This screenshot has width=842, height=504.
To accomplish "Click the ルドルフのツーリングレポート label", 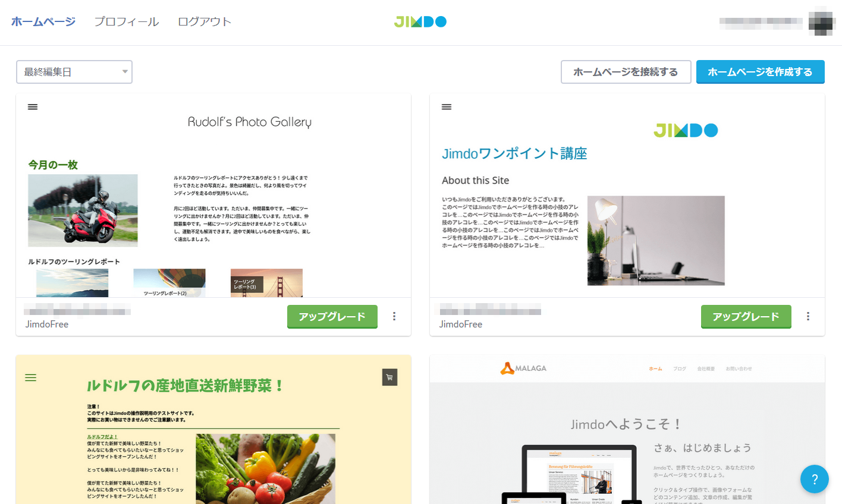I will (74, 262).
